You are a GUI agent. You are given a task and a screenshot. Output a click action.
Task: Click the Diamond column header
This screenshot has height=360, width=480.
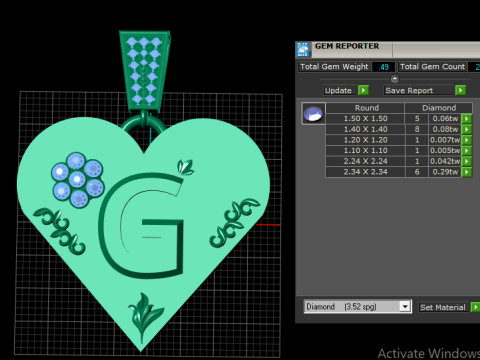pyautogui.click(x=439, y=108)
